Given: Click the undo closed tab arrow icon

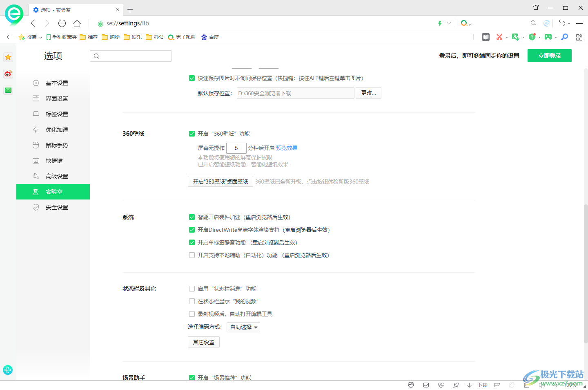Looking at the screenshot, I should (x=562, y=23).
